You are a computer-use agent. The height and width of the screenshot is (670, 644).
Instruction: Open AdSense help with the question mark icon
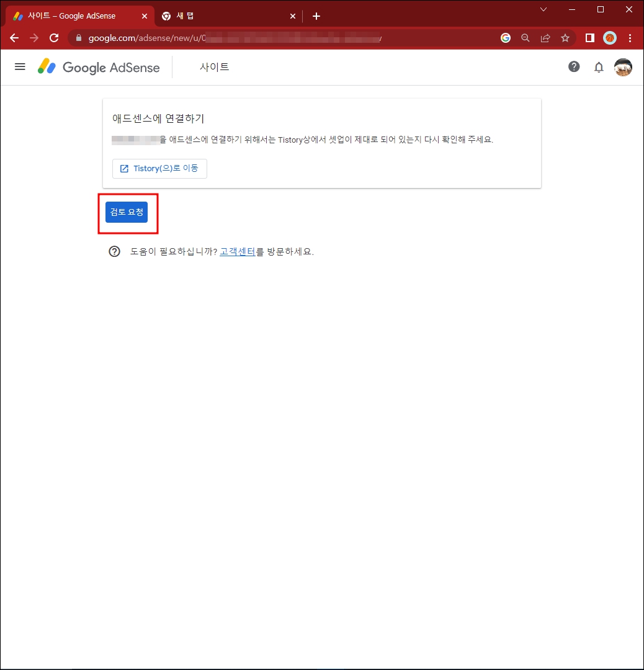[x=574, y=66]
